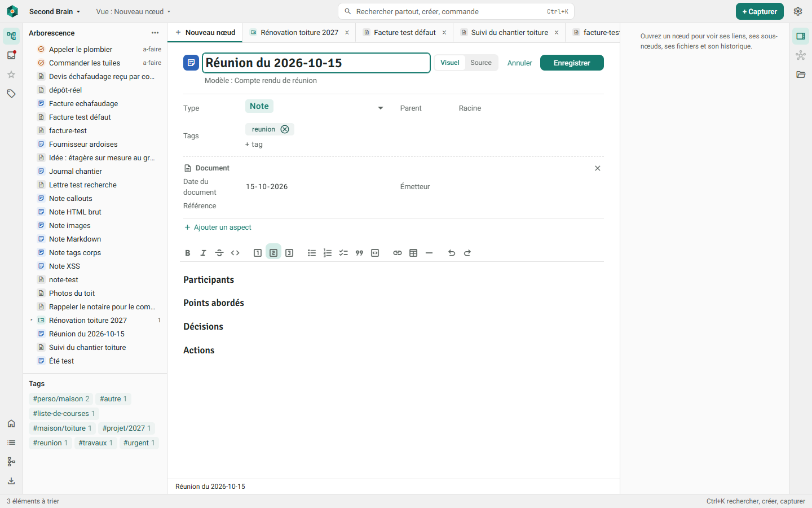This screenshot has height=508, width=812.
Task: Insert inline code formatting
Action: 235,253
